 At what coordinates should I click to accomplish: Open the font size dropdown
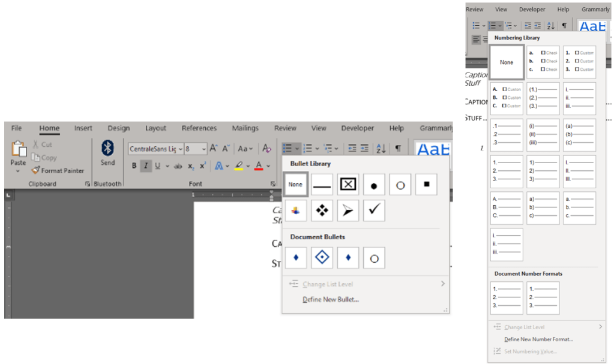coord(204,149)
